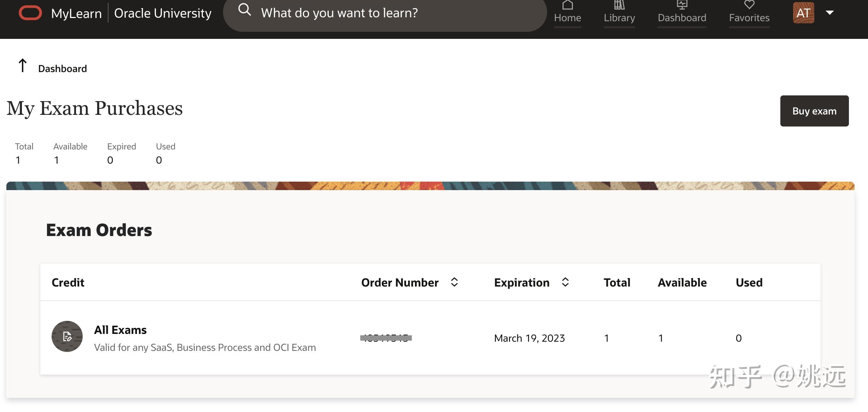Sort by Expiration arrows

click(x=565, y=282)
